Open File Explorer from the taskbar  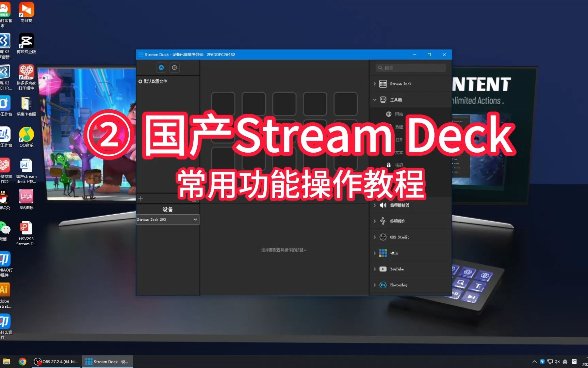(6, 362)
